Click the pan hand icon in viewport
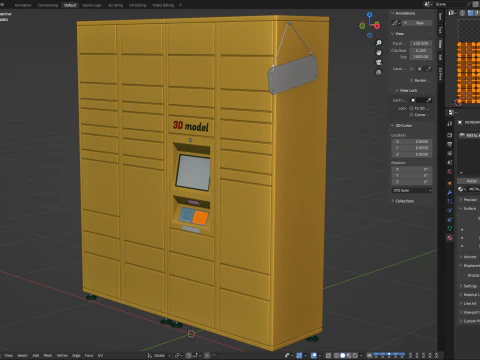480x360 pixels. point(379,52)
